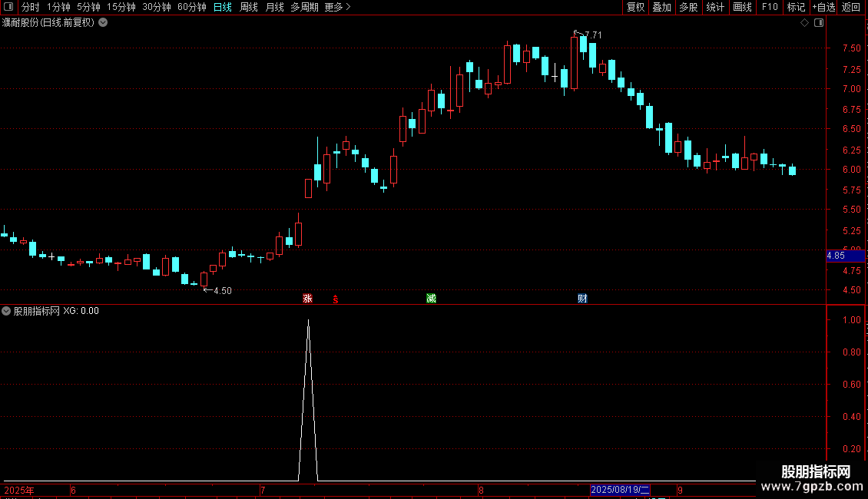
Task: Click the XG: 0.00 indicator value
Action: pyautogui.click(x=81, y=311)
